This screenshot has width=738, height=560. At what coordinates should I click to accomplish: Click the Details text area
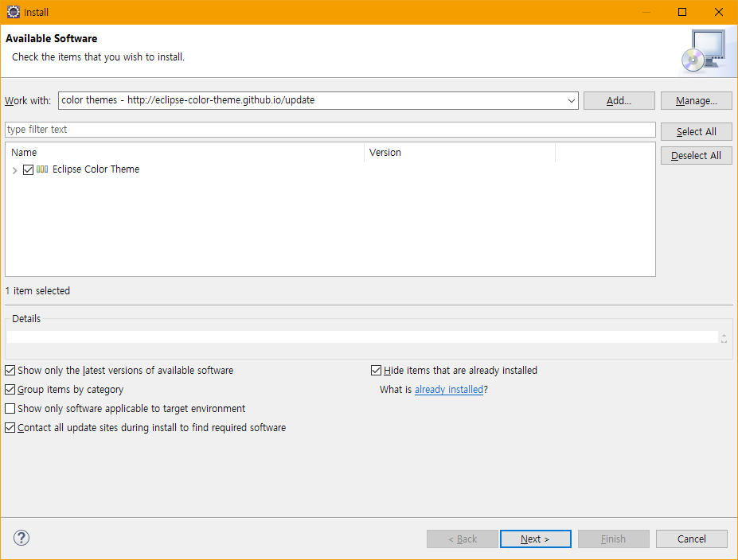362,336
